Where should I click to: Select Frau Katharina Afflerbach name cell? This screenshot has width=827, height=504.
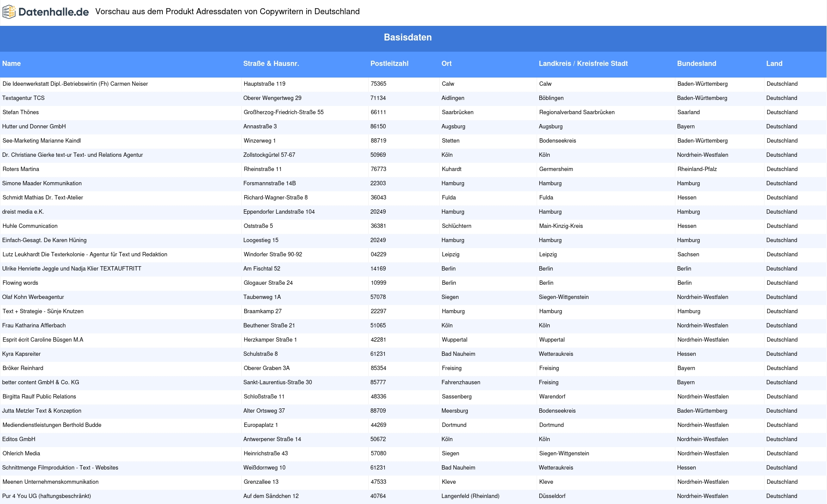point(34,326)
